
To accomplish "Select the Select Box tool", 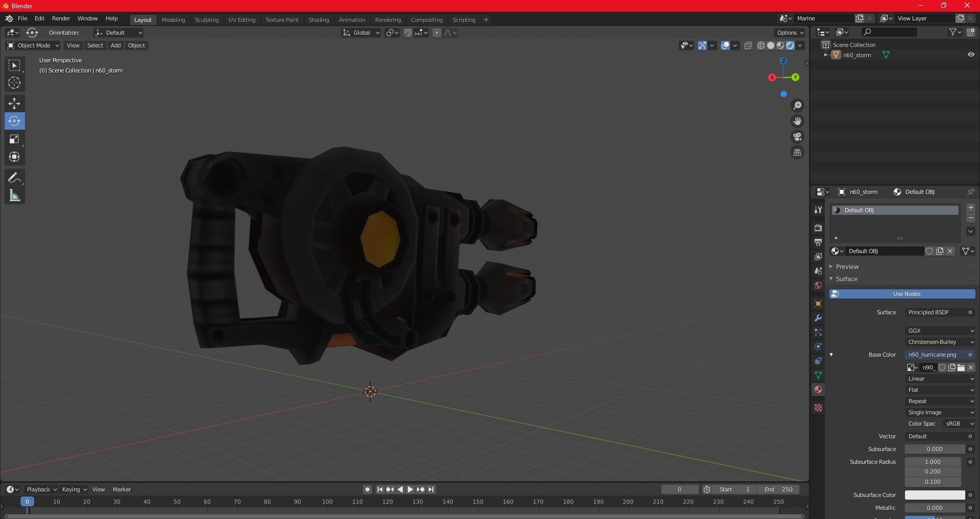I will coord(14,65).
